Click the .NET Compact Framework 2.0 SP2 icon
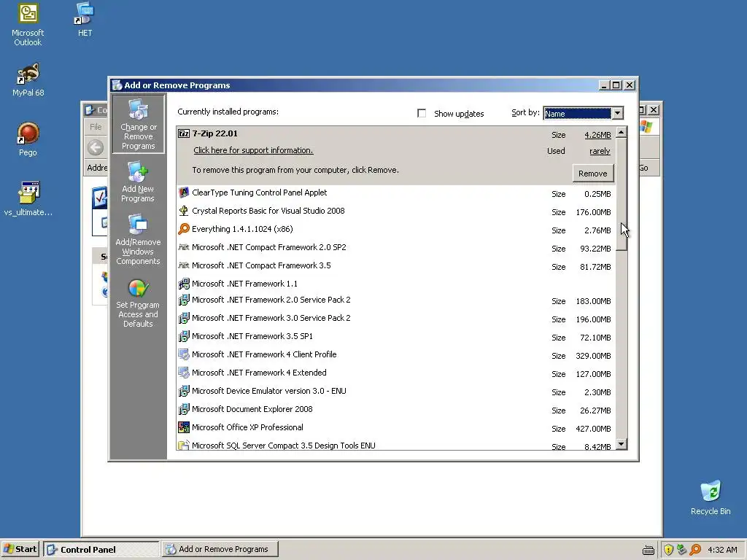Image resolution: width=747 pixels, height=560 pixels. 184,247
